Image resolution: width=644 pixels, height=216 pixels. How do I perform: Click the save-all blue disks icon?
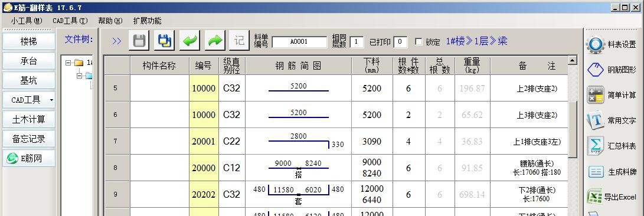[x=164, y=41]
